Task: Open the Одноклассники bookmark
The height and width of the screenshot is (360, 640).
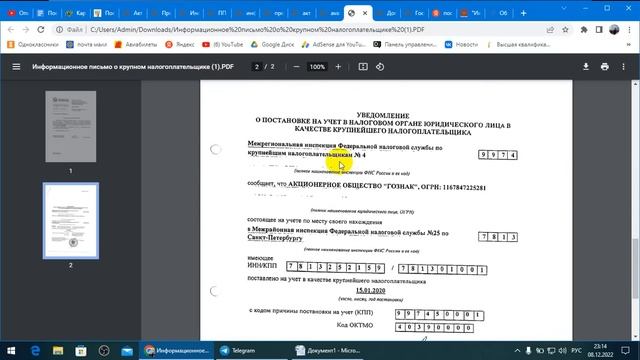Action: (33, 44)
